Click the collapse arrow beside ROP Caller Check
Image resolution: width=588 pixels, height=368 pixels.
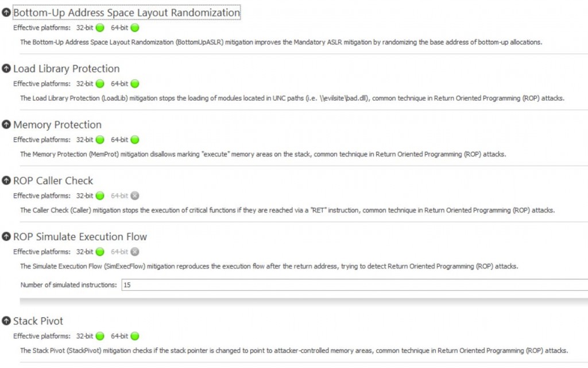click(x=6, y=181)
